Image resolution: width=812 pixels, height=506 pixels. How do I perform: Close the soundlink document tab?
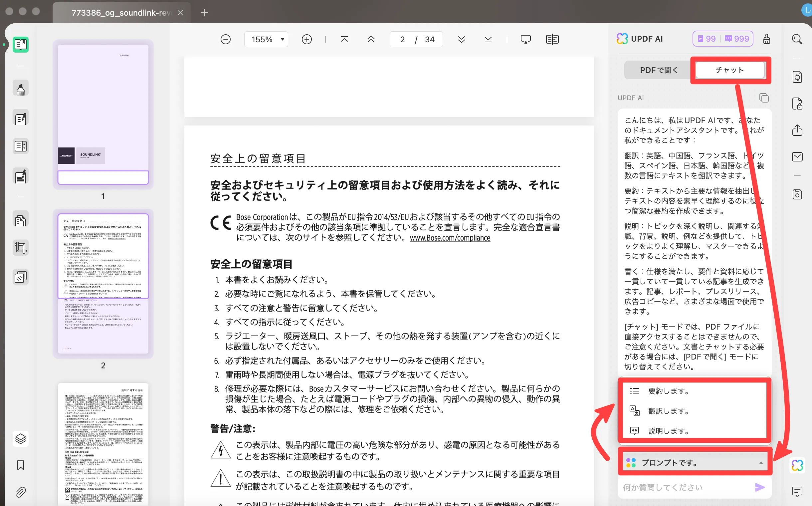point(180,13)
